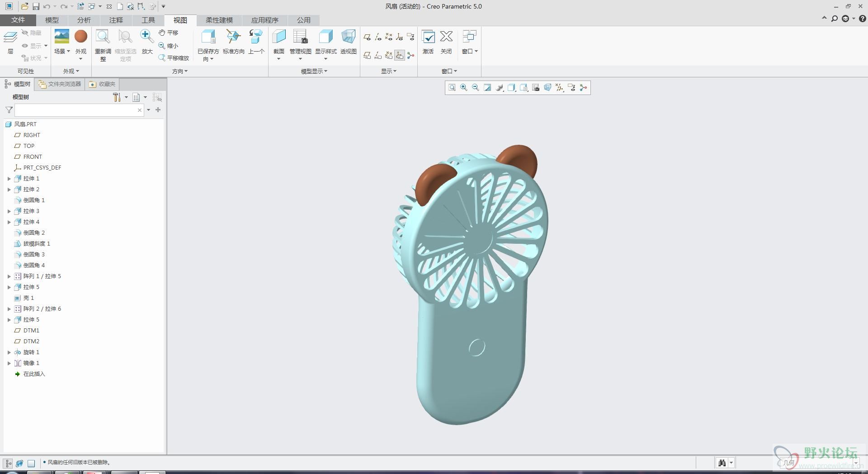Choose the Zoom In (放大) ribbon tool
The image size is (868, 474).
tap(147, 42)
